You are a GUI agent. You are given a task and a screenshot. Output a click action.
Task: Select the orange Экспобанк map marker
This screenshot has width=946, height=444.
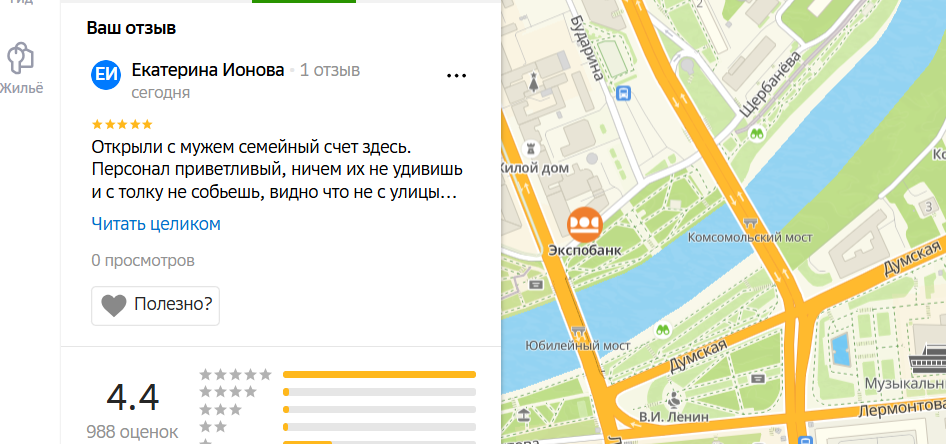[x=585, y=224]
